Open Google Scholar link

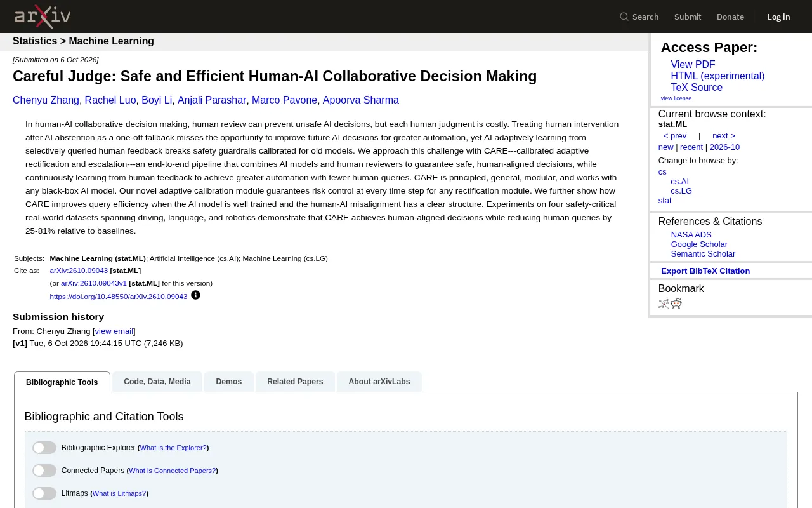pyautogui.click(x=699, y=244)
